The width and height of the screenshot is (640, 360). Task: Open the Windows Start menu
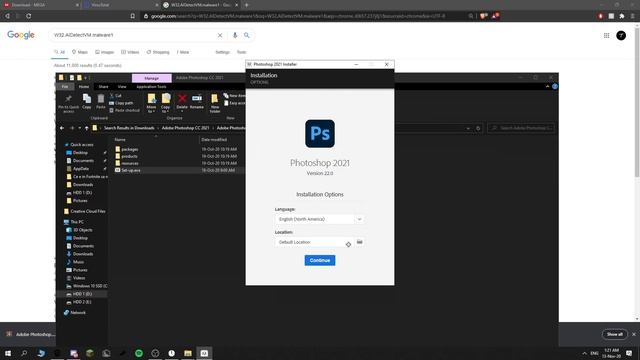[8, 353]
